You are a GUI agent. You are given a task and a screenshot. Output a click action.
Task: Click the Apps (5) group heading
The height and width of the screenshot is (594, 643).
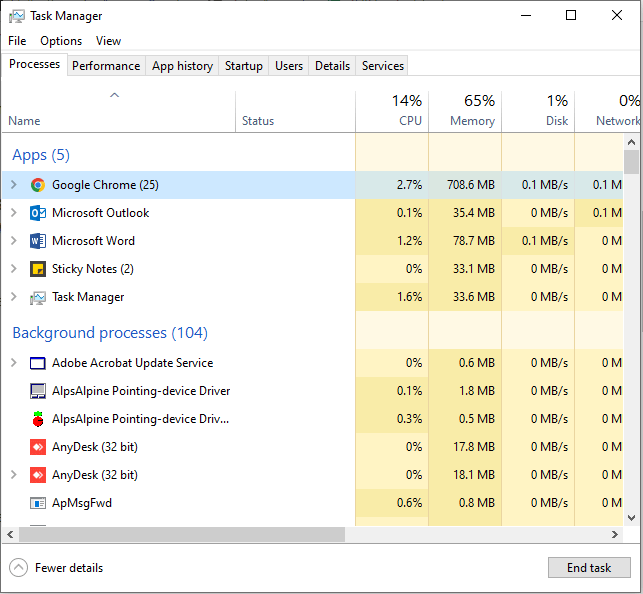point(41,155)
